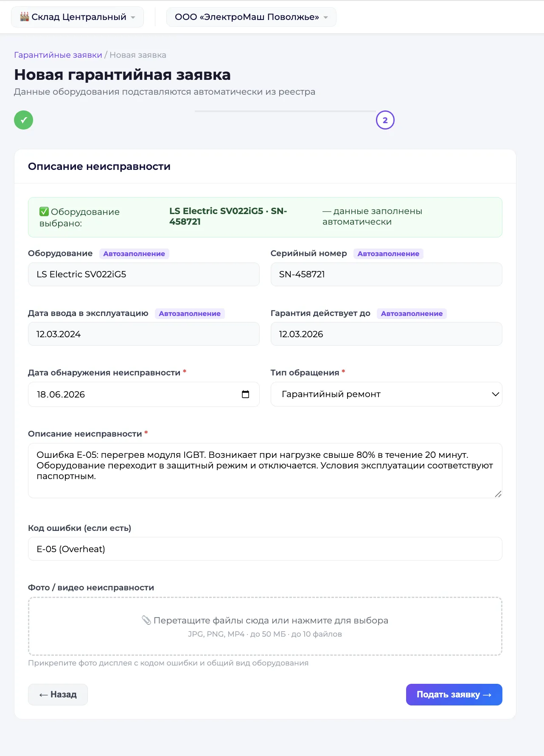Click the paperclip icon in upload area
This screenshot has width=544, height=756.
(x=146, y=621)
